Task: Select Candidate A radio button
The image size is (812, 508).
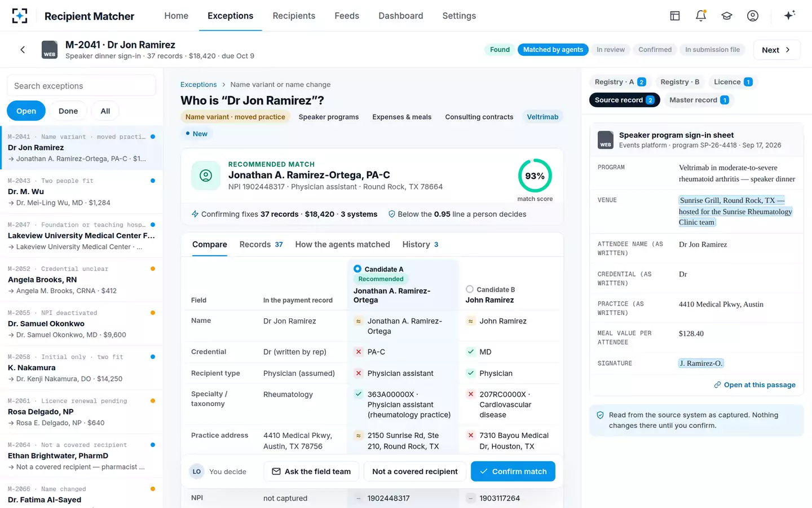Action: click(x=358, y=269)
